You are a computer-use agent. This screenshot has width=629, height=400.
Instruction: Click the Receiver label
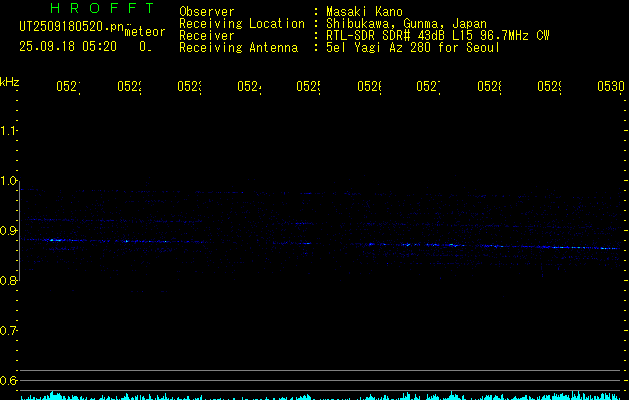point(207,36)
